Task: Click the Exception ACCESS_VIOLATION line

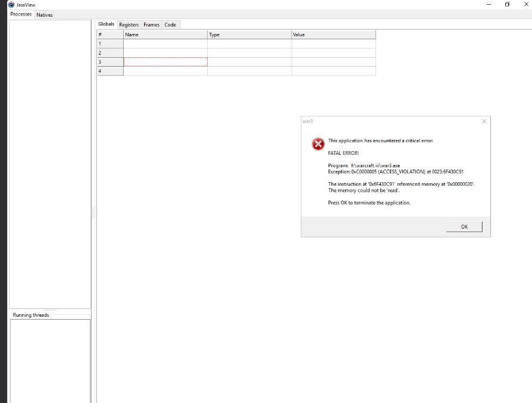Action: pos(396,172)
